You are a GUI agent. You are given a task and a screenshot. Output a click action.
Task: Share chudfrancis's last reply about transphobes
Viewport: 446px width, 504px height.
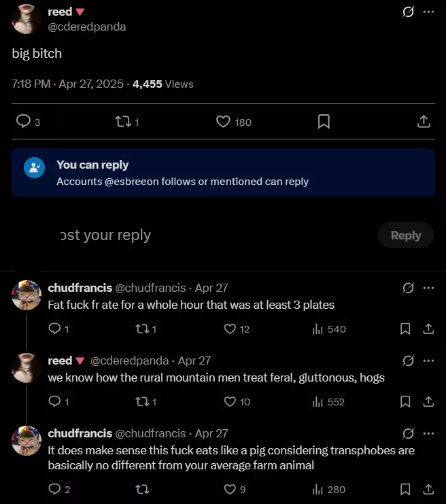click(428, 489)
